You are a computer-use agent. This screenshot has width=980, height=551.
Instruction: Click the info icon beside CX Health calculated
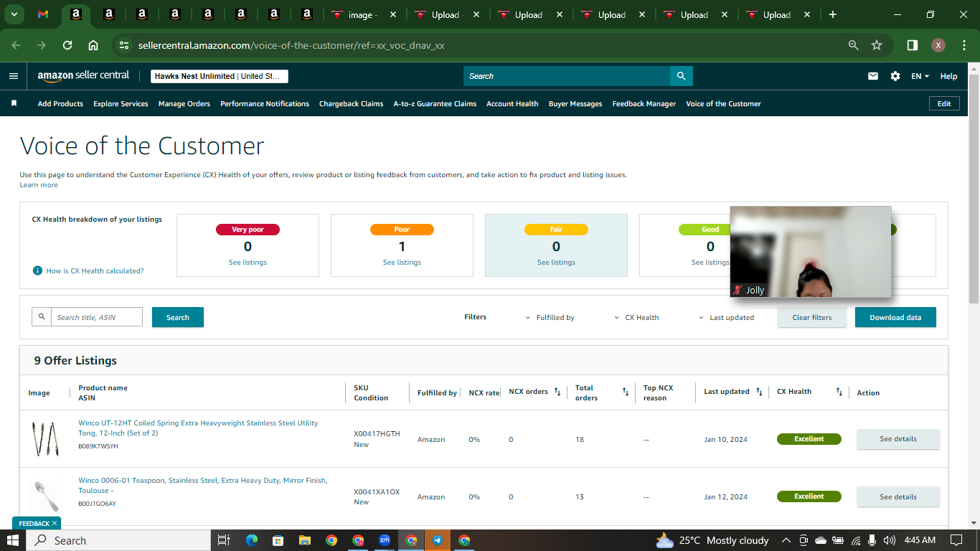click(x=37, y=270)
